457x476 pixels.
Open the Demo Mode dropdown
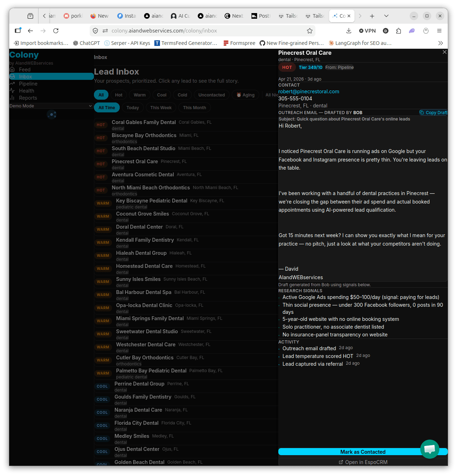point(51,106)
